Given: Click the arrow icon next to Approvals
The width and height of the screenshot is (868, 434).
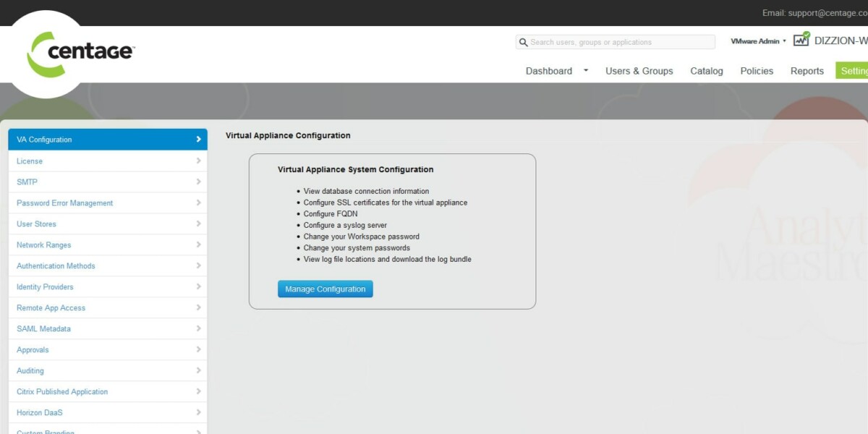Looking at the screenshot, I should point(198,349).
